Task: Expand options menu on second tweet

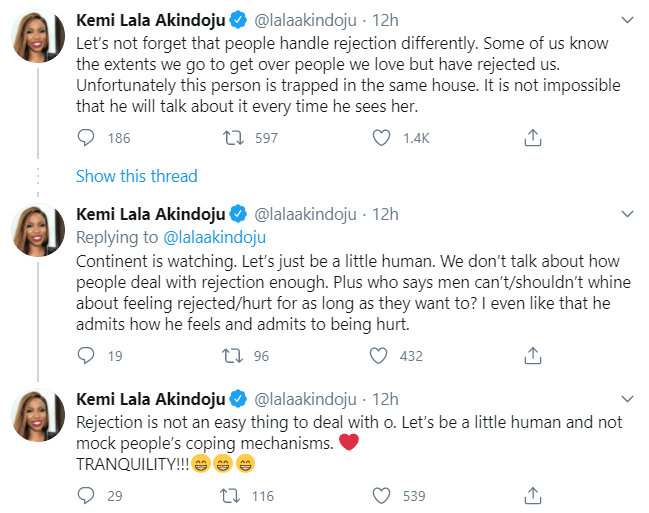Action: point(627,214)
